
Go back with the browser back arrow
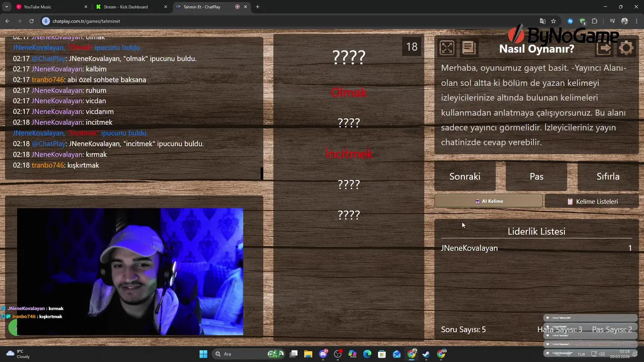coord(7,21)
